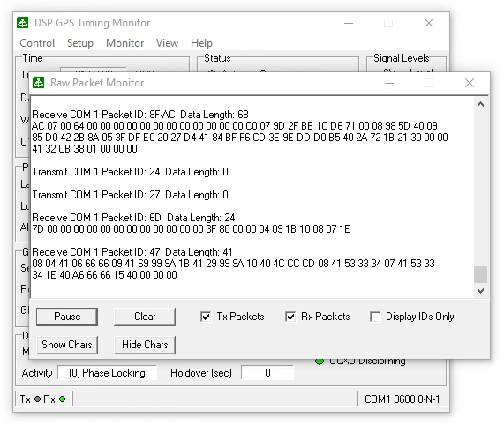Minimize the DSP GPS Timing Monitor window

coord(349,23)
